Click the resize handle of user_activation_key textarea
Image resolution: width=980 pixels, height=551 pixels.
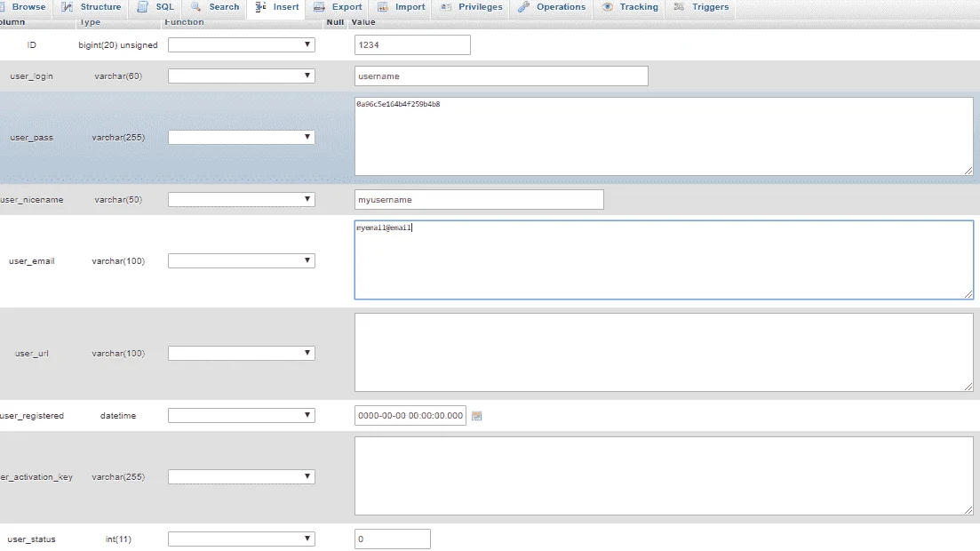click(968, 510)
